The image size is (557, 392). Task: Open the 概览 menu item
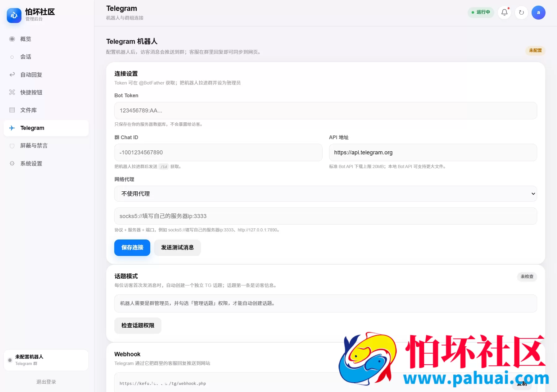(46, 39)
